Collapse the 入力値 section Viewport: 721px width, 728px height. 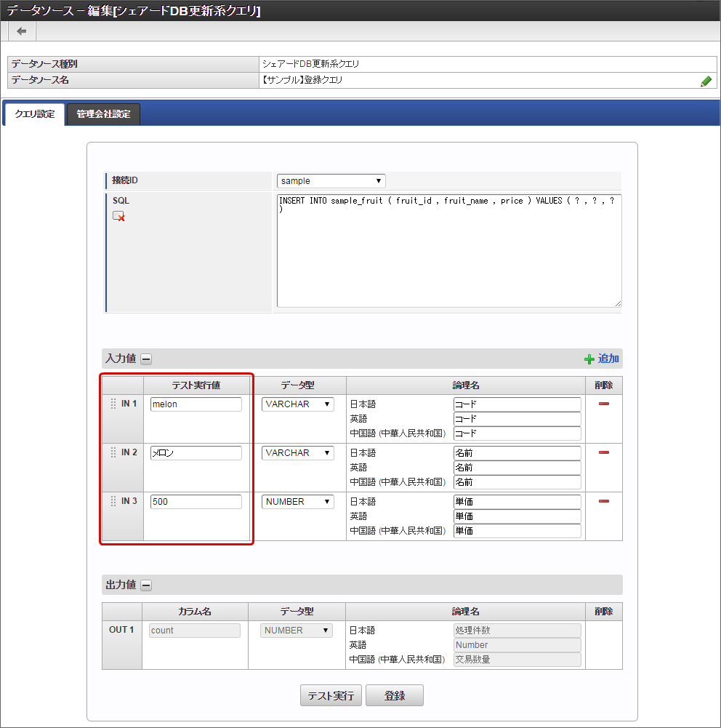146,359
